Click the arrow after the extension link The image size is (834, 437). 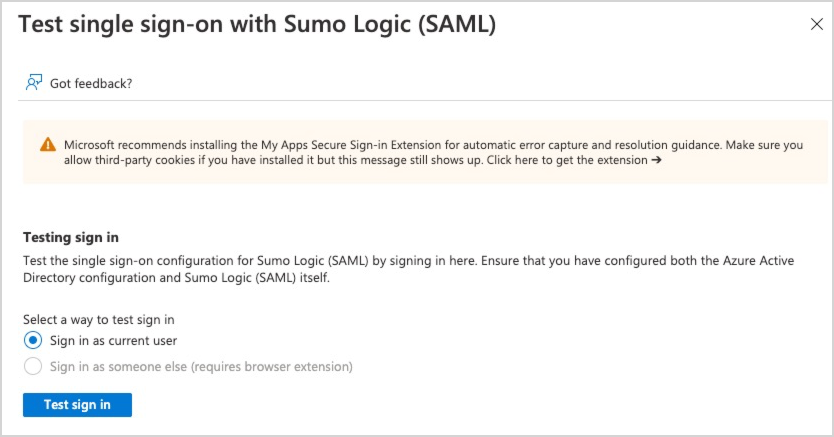(x=657, y=160)
